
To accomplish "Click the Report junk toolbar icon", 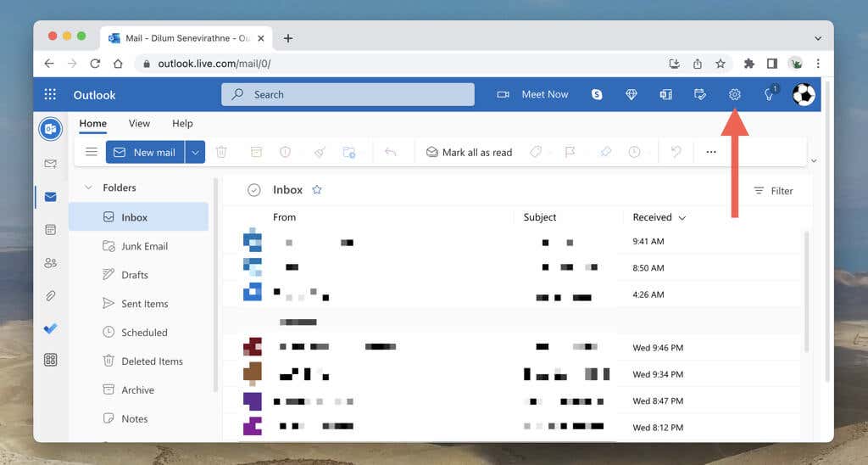I will [285, 152].
